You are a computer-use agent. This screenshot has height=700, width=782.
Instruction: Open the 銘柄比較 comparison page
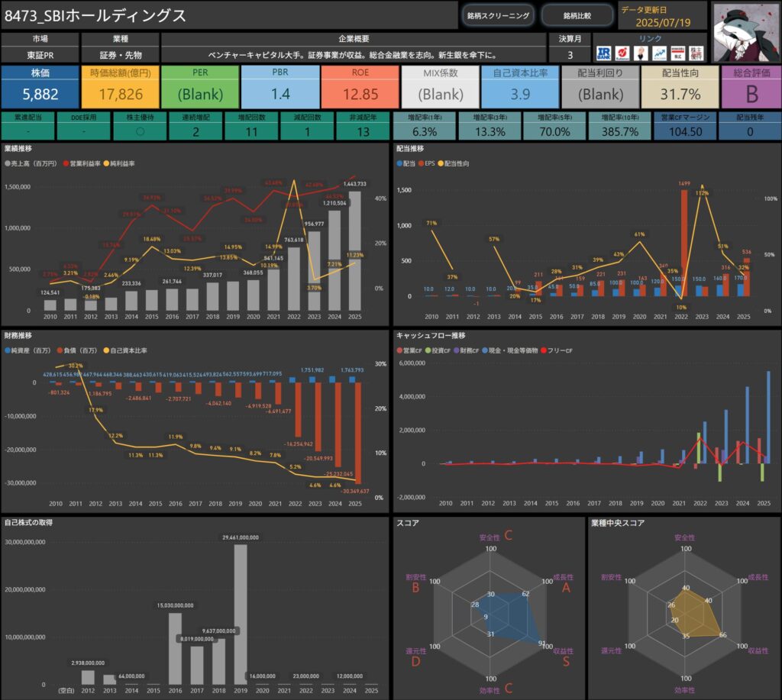(x=577, y=15)
